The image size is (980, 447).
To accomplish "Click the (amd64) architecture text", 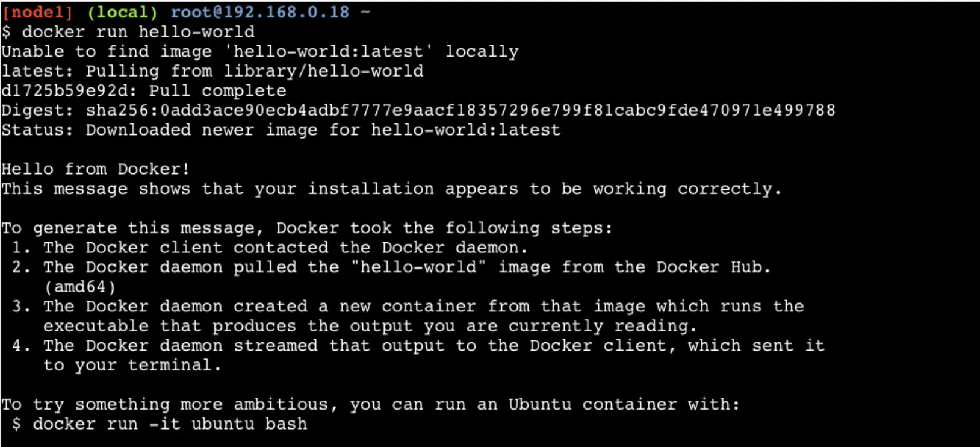I will [x=79, y=287].
